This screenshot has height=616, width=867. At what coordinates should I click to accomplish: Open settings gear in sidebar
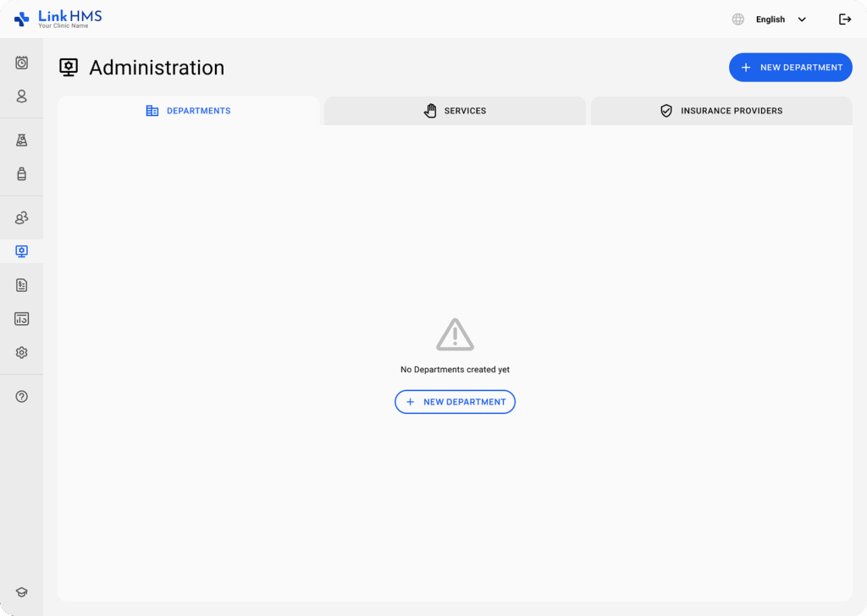[x=22, y=353]
